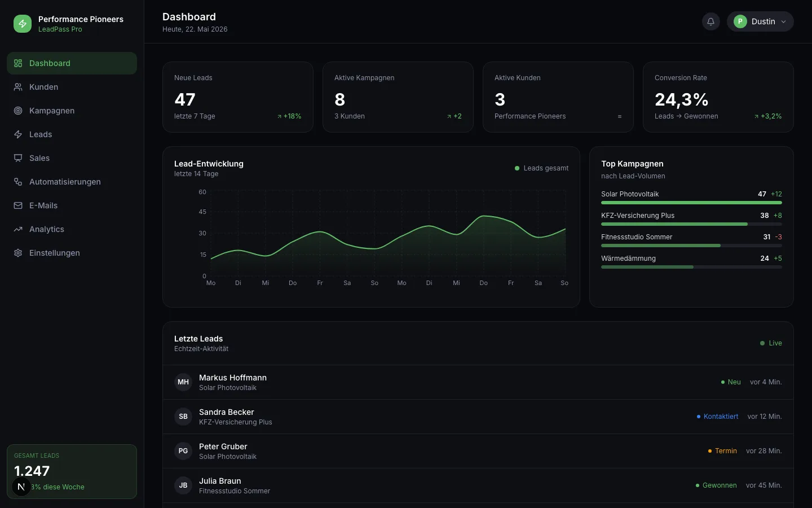Click the Sales presentation icon
The width and height of the screenshot is (812, 508).
[18, 158]
